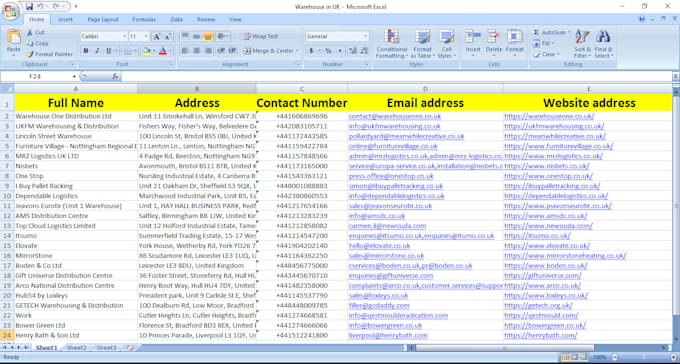
Task: Click the Name Box showing F24
Action: (36, 76)
